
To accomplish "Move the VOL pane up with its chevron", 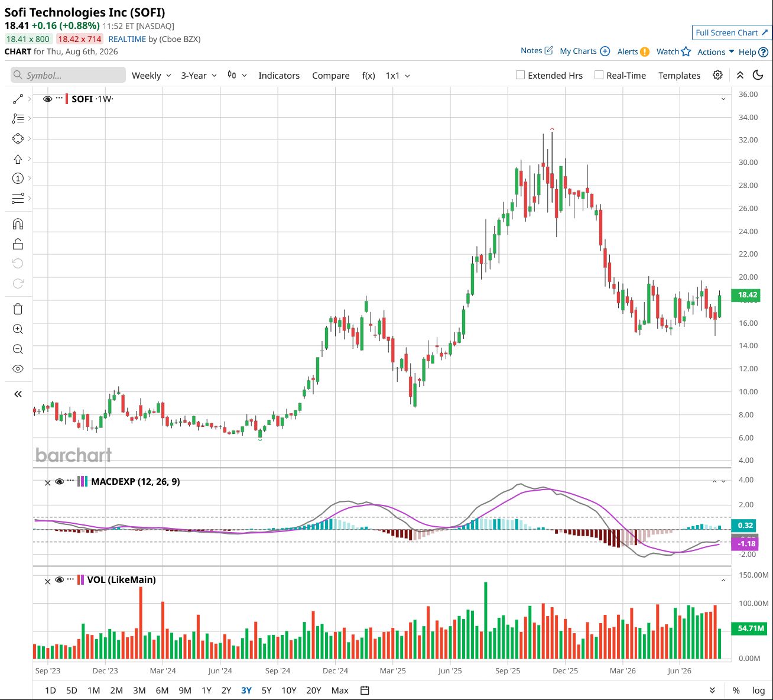I will click(723, 581).
